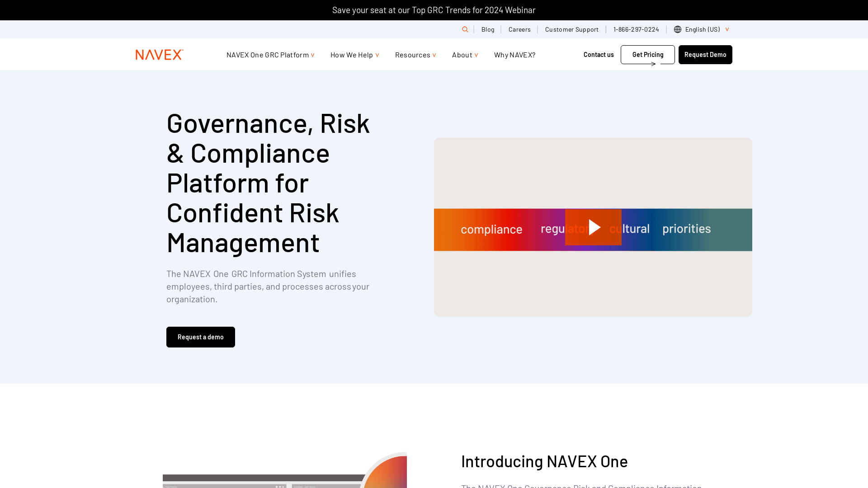Open the Blog link

pyautogui.click(x=488, y=29)
